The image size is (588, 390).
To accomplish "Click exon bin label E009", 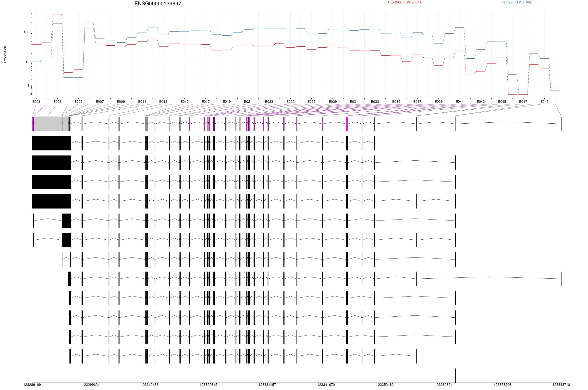I will coord(121,102).
